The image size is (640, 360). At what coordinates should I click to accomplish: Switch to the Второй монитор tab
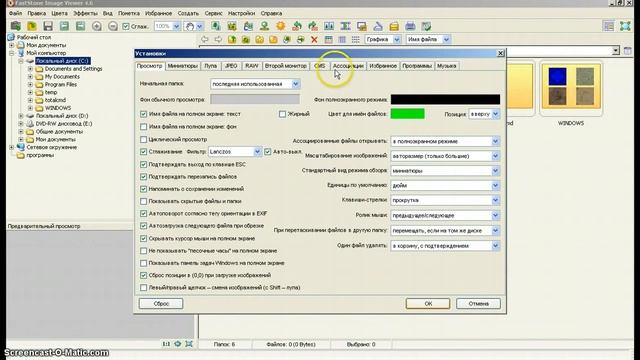(286, 66)
